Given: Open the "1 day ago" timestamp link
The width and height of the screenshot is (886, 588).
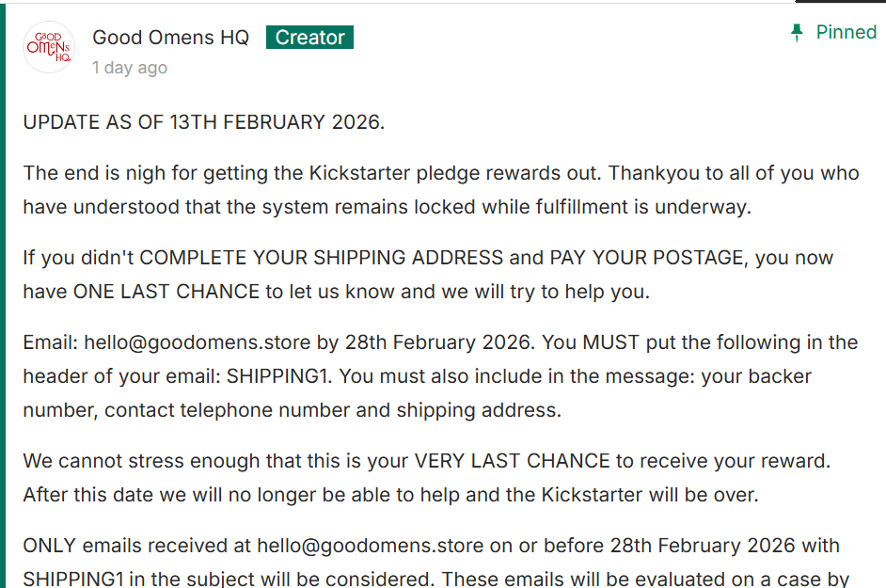Looking at the screenshot, I should (x=130, y=68).
